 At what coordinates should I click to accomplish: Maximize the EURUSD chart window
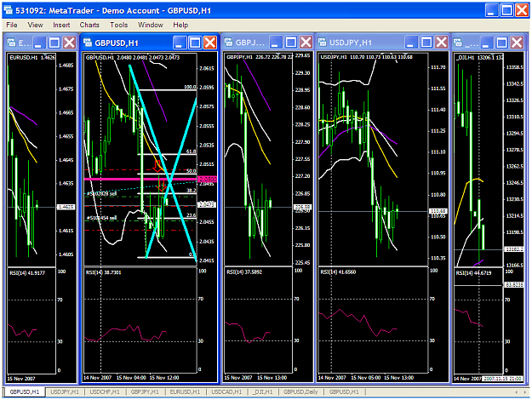tap(54, 43)
